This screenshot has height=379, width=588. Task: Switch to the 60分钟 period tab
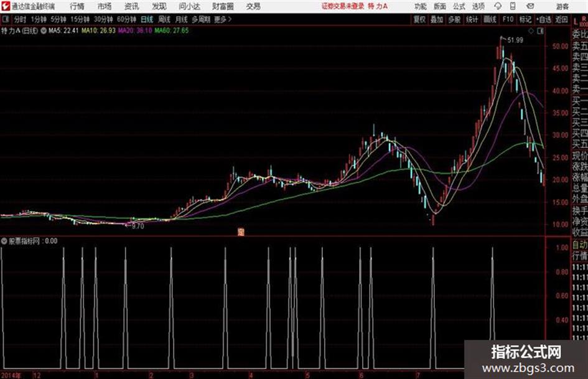pyautogui.click(x=127, y=19)
